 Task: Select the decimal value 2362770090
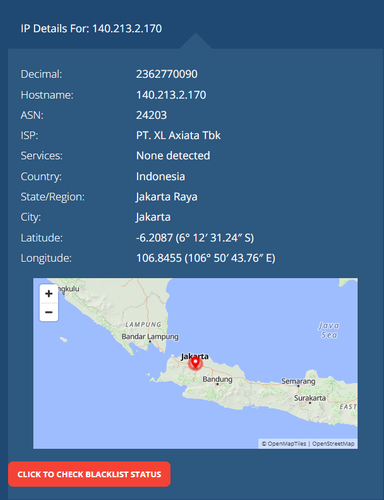click(167, 74)
